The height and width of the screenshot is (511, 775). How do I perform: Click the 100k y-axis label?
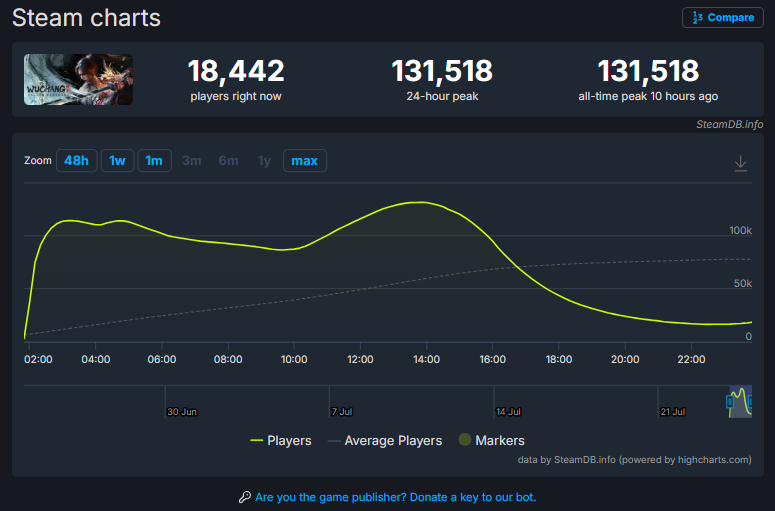pos(740,230)
